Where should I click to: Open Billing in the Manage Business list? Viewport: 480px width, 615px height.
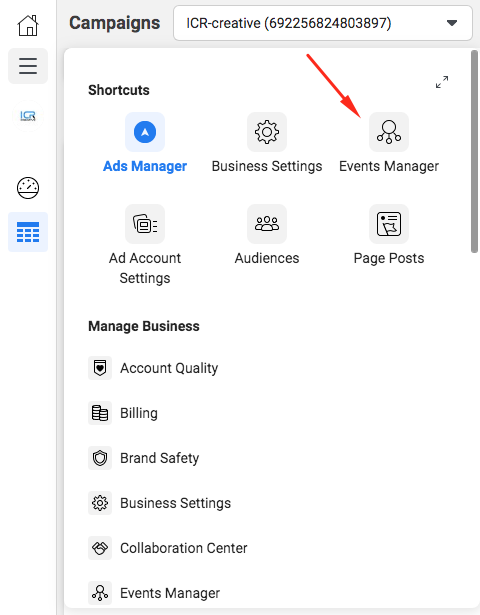[x=123, y=413]
